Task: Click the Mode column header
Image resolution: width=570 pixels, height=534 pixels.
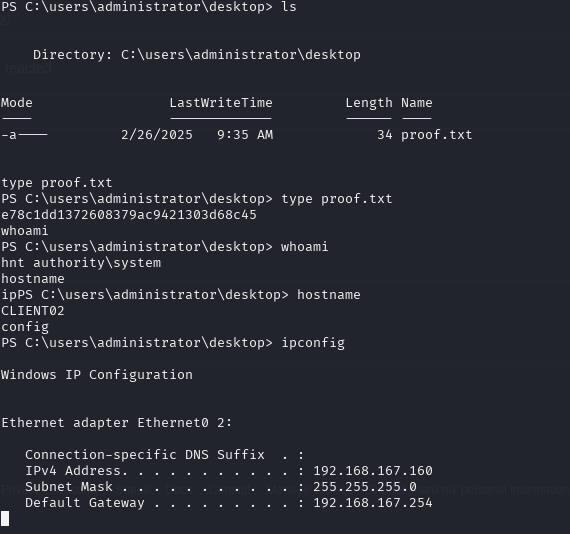Action: click(17, 103)
